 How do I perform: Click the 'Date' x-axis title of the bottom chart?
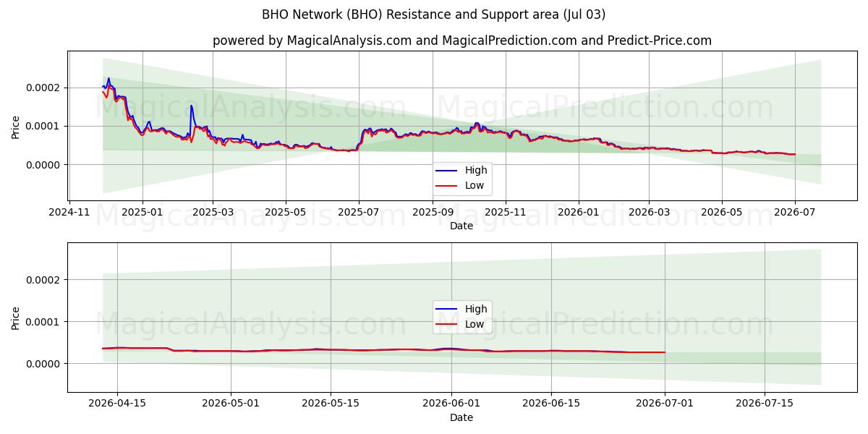click(x=461, y=417)
